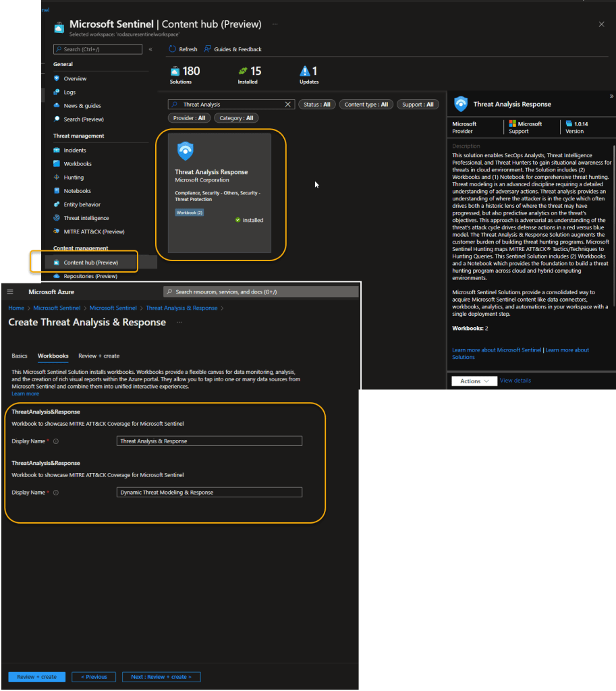
Task: Click the blue Review + create button
Action: 37,677
